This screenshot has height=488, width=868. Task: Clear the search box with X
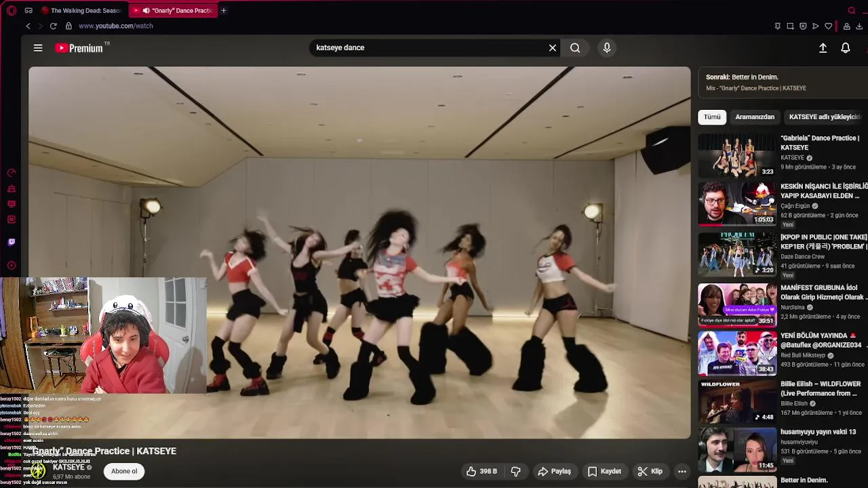553,47
